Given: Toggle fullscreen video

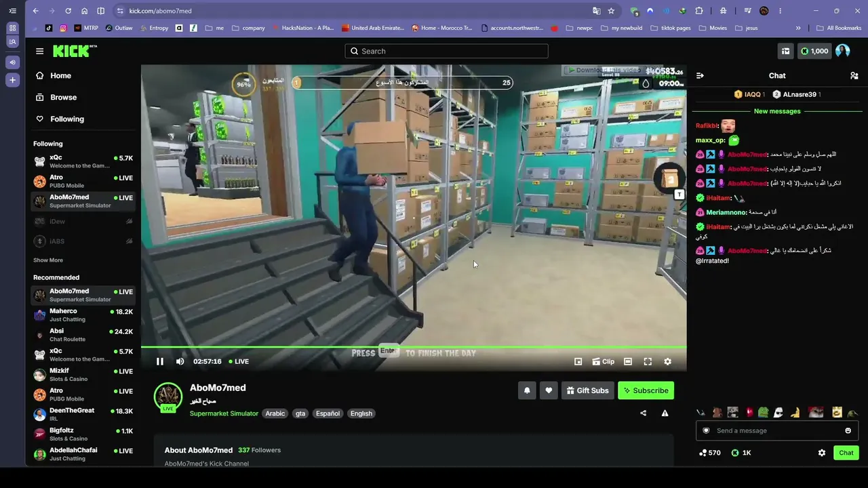Looking at the screenshot, I should (x=648, y=361).
